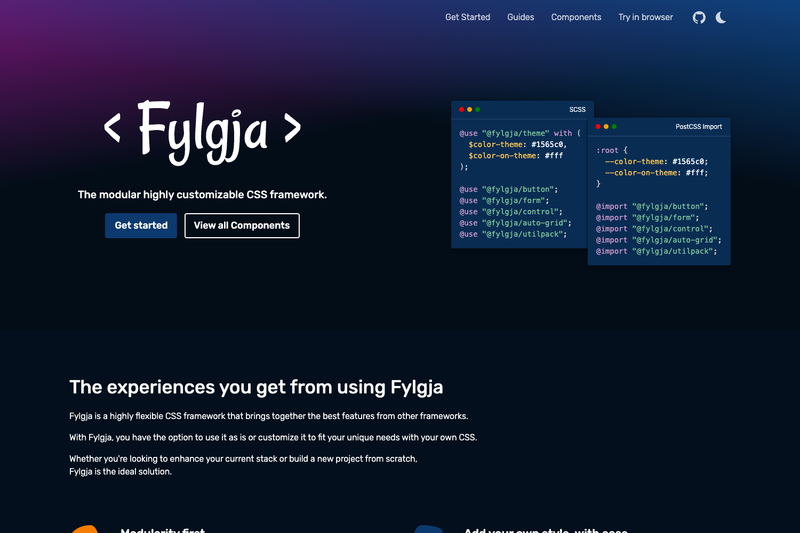This screenshot has width=800, height=533.
Task: Click the '@use "@fylgja/utilpack";' line
Action: coord(513,234)
